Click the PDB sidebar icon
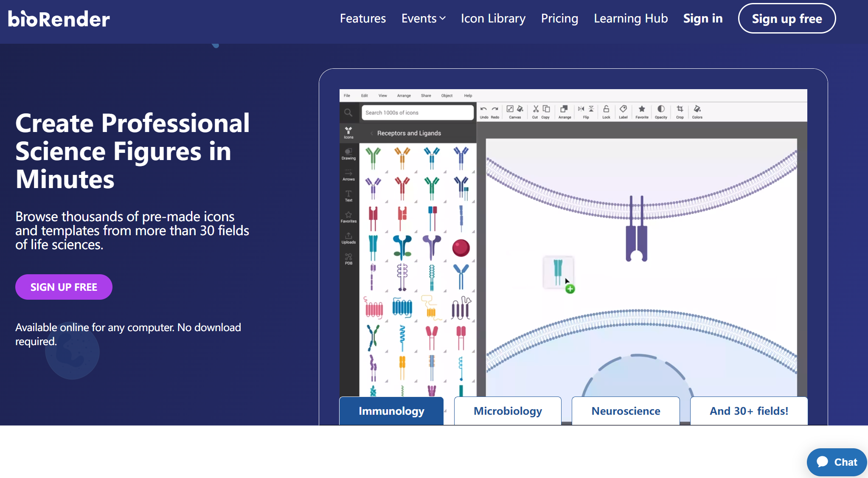The width and height of the screenshot is (868, 478). 348,259
